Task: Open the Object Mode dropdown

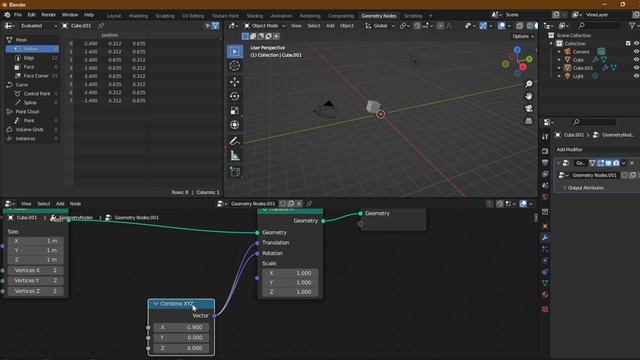Action: pyautogui.click(x=264, y=26)
